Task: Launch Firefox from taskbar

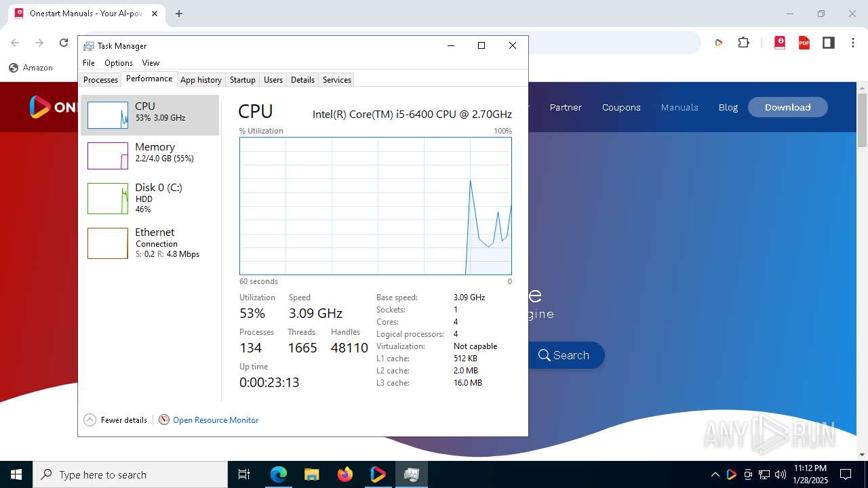Action: (344, 474)
